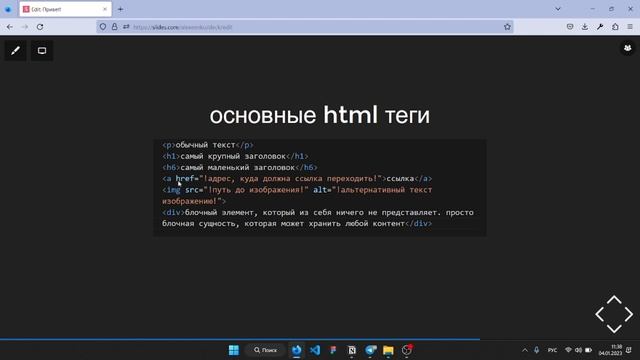Screen dimensions: 640x360
Task: List all tabs dropdown arrow
Action: click(x=558, y=9)
